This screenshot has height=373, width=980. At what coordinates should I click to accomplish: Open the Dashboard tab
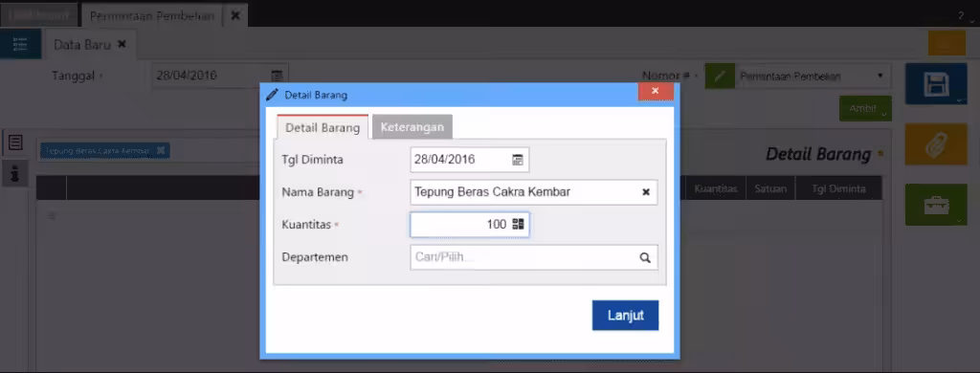pos(38,15)
